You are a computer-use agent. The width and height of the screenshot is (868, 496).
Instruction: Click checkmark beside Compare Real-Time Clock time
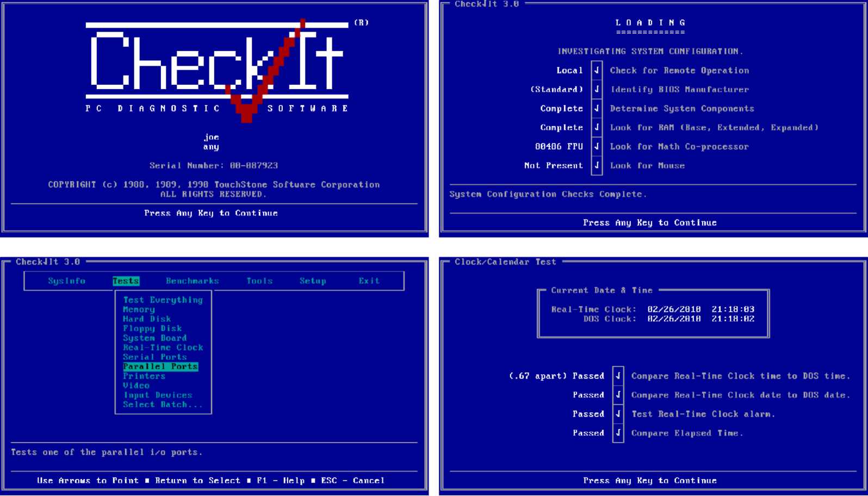click(x=618, y=376)
